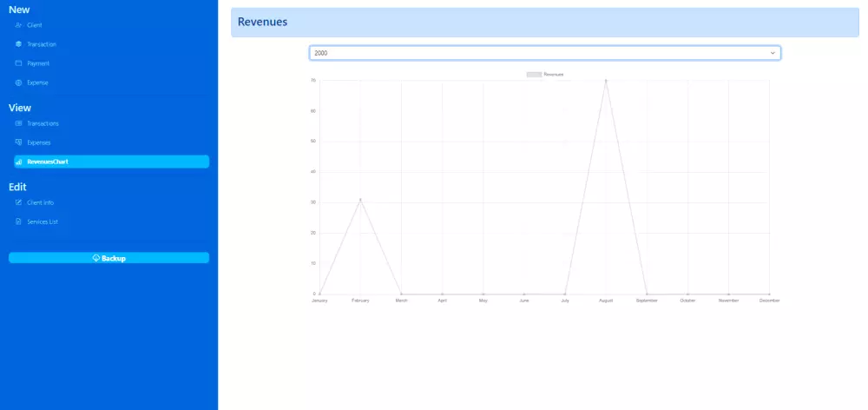
Task: Open new Payment via its card icon
Action: click(18, 63)
